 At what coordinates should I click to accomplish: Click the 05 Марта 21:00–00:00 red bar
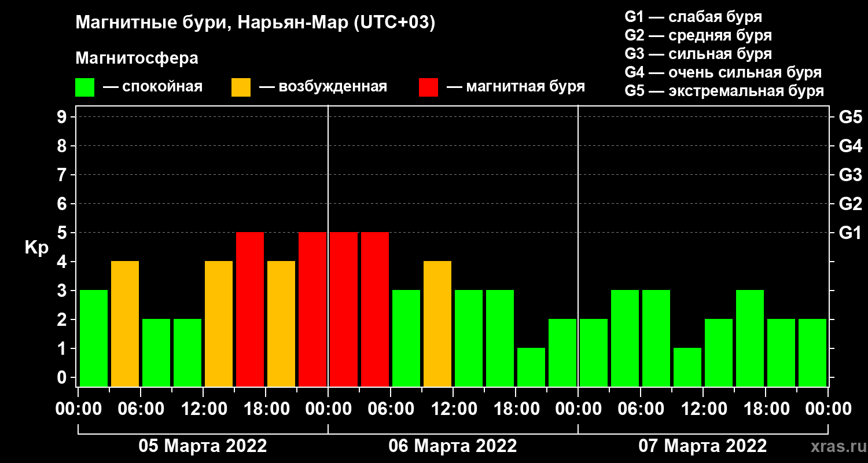pos(312,309)
